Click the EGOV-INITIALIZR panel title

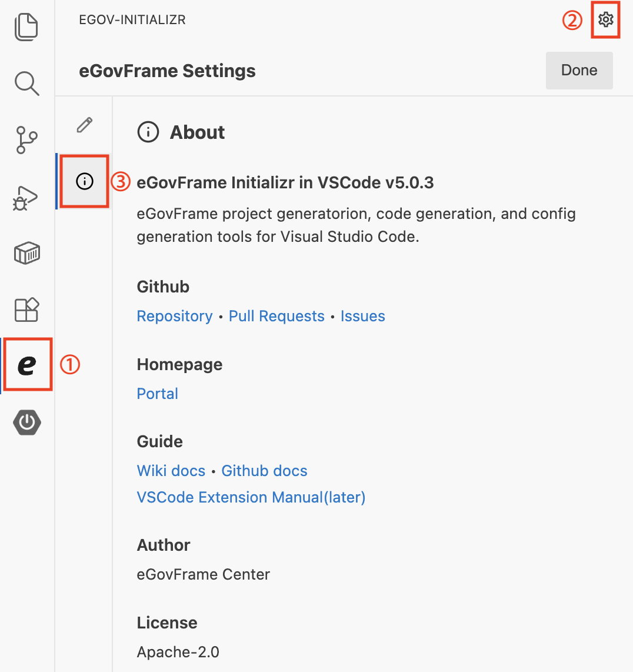[132, 20]
